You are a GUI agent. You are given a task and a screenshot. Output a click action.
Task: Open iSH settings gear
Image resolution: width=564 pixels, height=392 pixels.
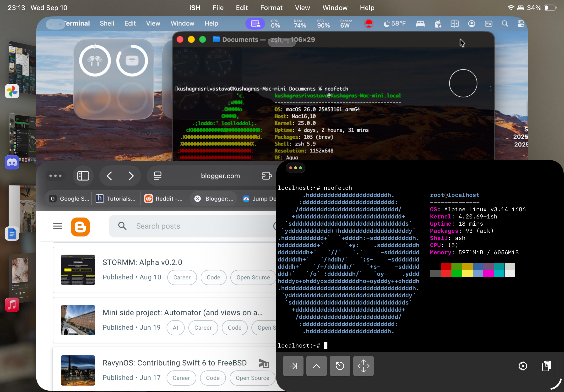(522, 366)
